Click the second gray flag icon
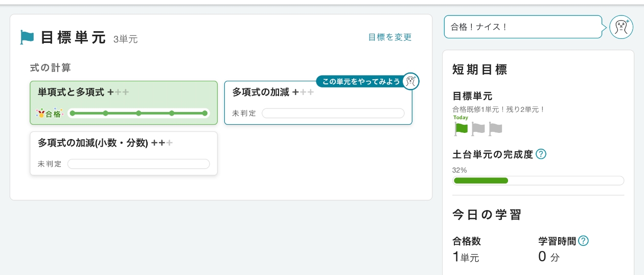The height and width of the screenshot is (275, 644). pos(495,129)
